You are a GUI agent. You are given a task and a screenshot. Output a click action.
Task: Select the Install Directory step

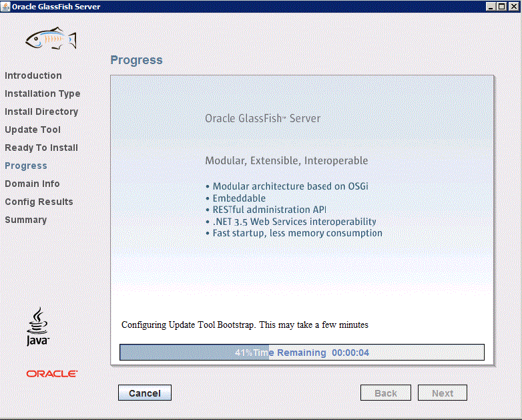tap(41, 112)
